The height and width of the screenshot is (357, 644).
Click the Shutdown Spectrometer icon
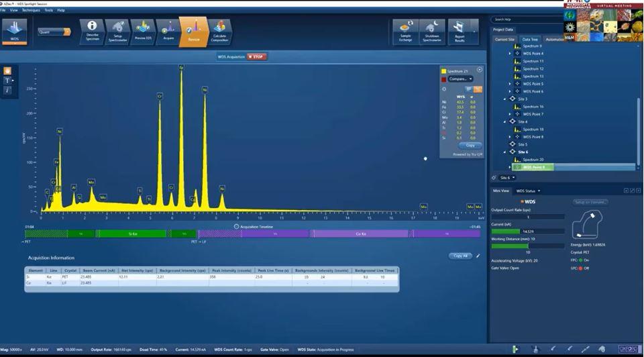click(x=432, y=30)
